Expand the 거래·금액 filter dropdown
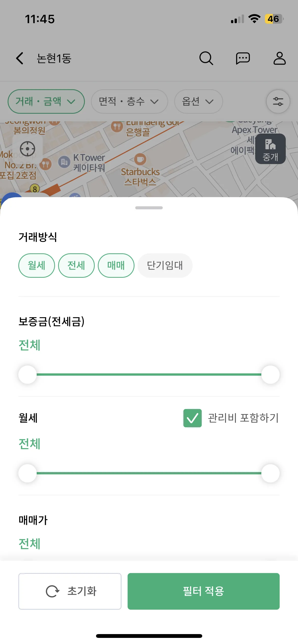The image size is (298, 644). pyautogui.click(x=46, y=101)
